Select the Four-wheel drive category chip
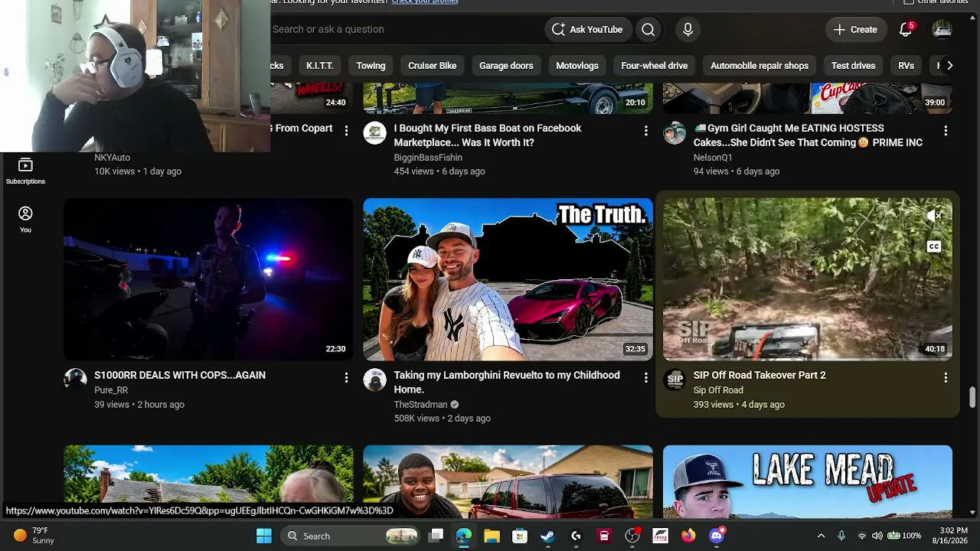 click(655, 66)
